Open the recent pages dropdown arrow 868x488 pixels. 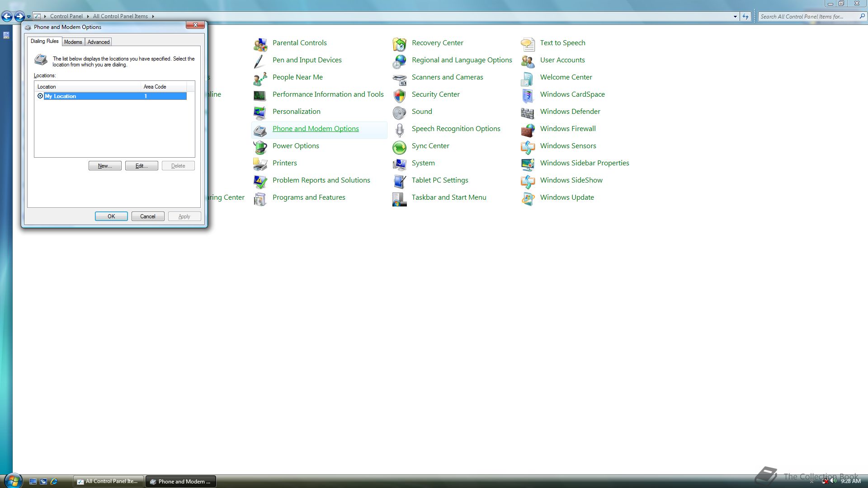(28, 17)
